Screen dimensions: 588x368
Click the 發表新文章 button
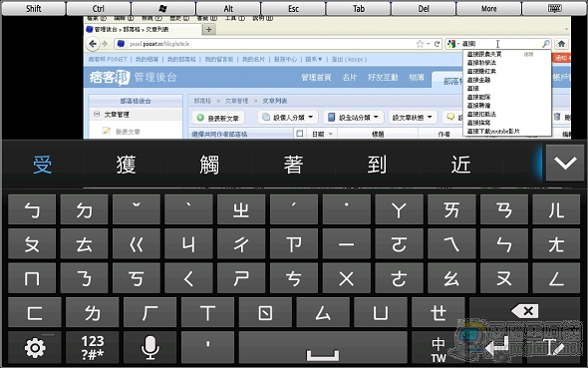tap(218, 118)
